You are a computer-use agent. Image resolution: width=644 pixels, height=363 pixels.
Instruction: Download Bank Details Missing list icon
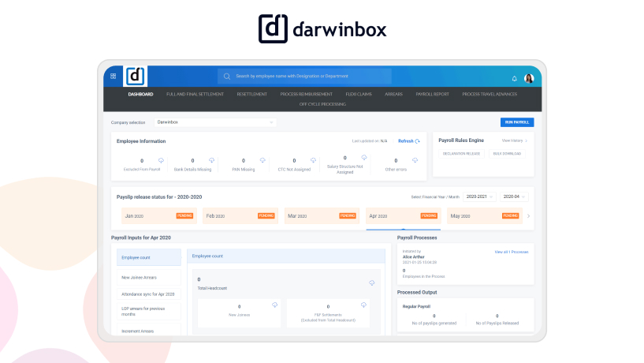tap(211, 160)
